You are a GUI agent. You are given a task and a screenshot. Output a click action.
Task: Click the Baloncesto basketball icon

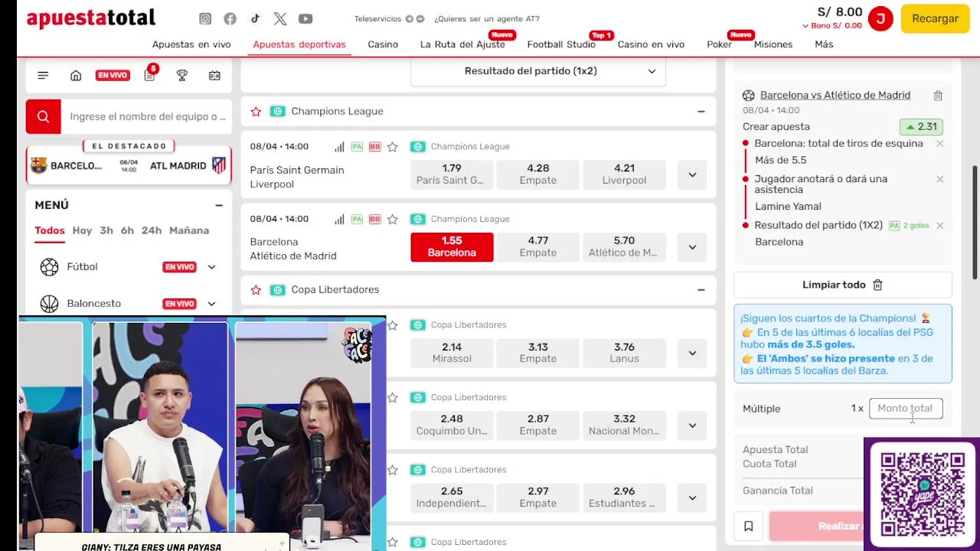click(49, 304)
